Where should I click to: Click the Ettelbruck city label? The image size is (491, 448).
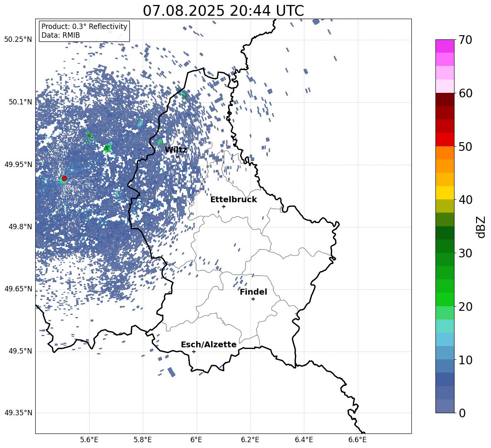click(x=233, y=199)
